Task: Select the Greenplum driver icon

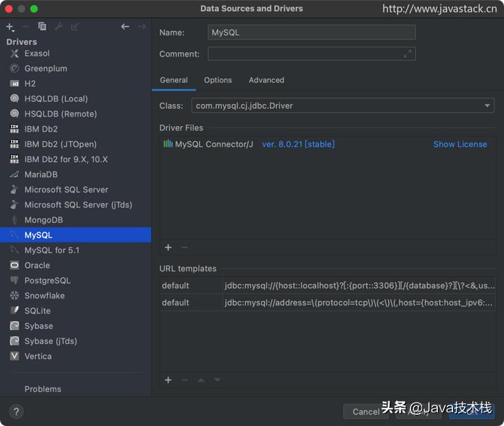Action: pos(14,68)
